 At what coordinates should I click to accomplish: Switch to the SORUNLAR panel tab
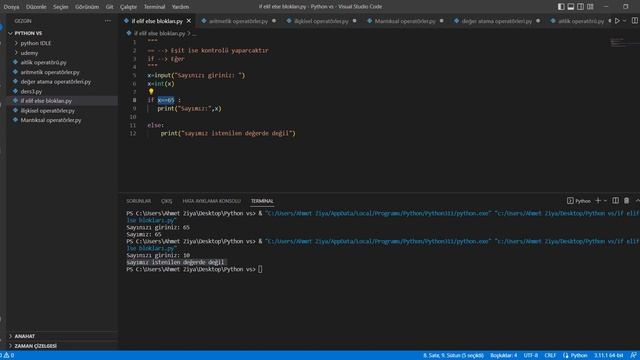pos(138,201)
